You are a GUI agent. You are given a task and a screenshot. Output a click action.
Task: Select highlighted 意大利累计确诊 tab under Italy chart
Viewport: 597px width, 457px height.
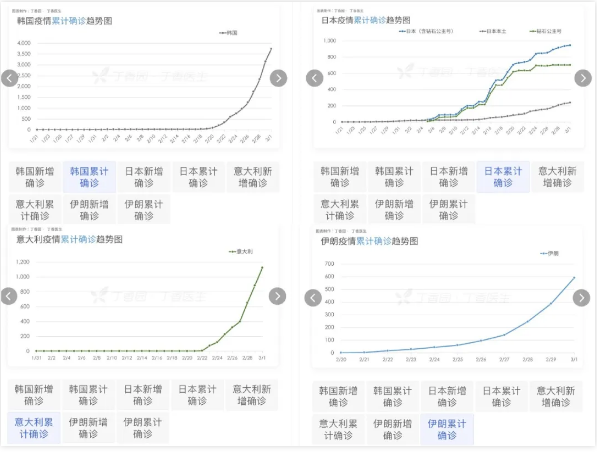click(x=34, y=428)
